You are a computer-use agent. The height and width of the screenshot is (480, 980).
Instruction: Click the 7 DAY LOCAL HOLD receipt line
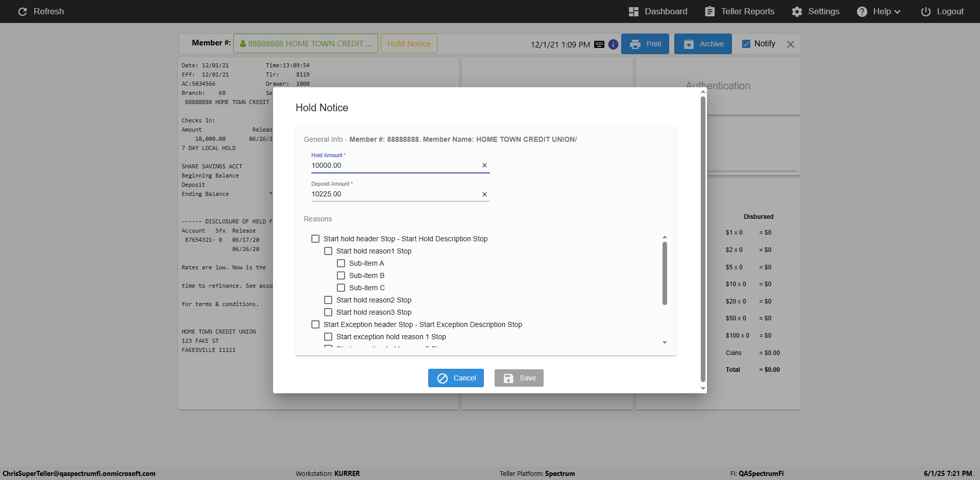209,148
